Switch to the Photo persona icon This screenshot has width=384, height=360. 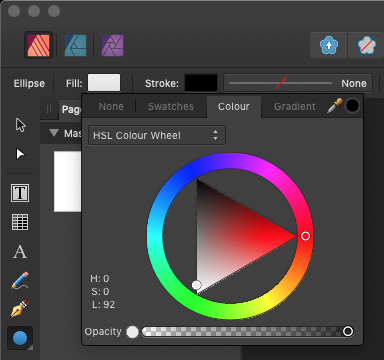pyautogui.click(x=112, y=45)
